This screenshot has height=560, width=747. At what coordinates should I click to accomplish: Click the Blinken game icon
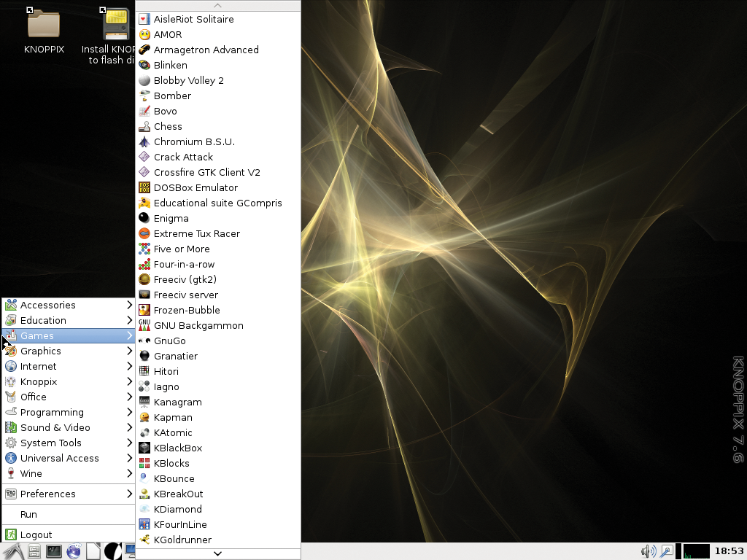[144, 65]
